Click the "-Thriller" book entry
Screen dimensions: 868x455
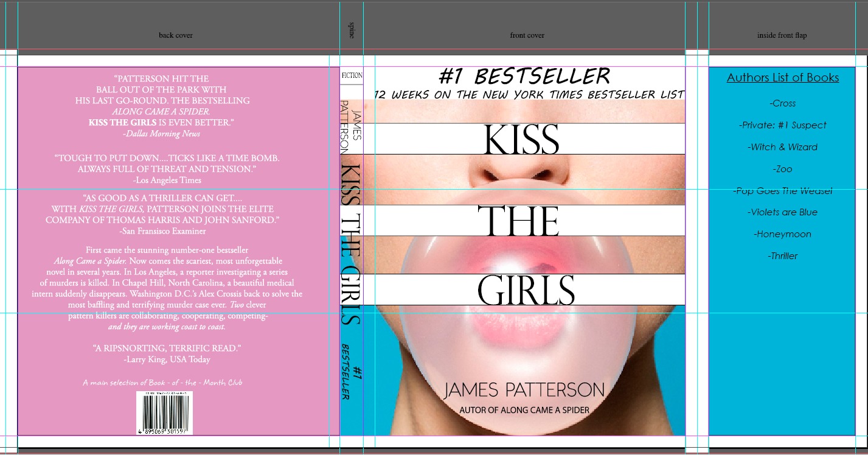tap(782, 256)
